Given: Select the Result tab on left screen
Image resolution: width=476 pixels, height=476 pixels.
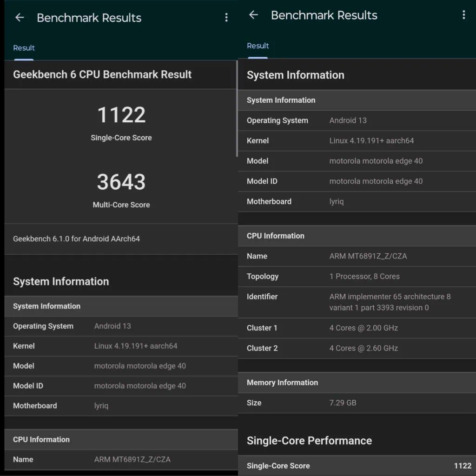Looking at the screenshot, I should pos(24,48).
